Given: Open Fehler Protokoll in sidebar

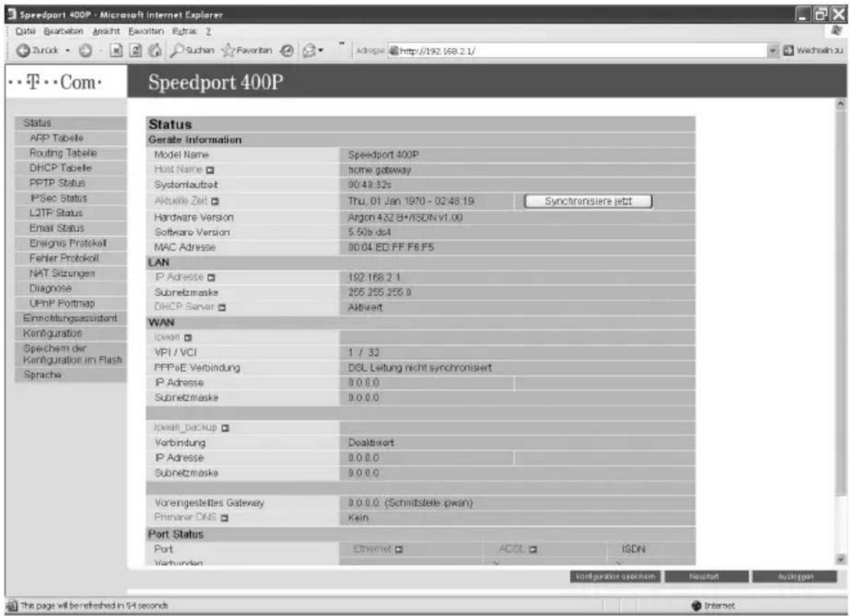Looking at the screenshot, I should pos(70,258).
